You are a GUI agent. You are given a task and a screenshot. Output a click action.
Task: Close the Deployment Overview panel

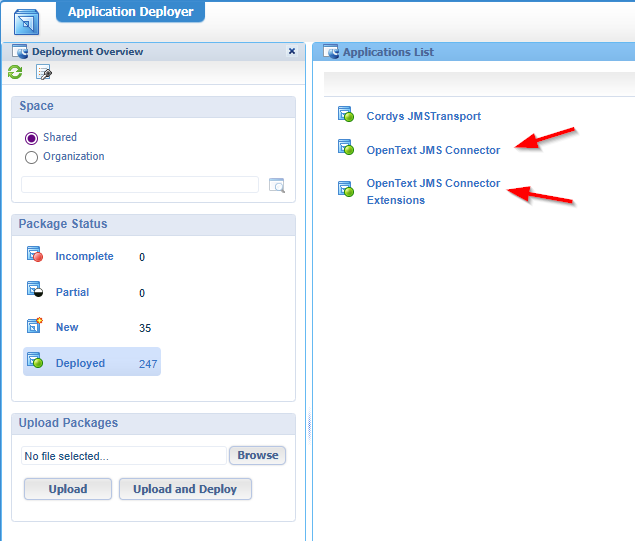pyautogui.click(x=291, y=51)
